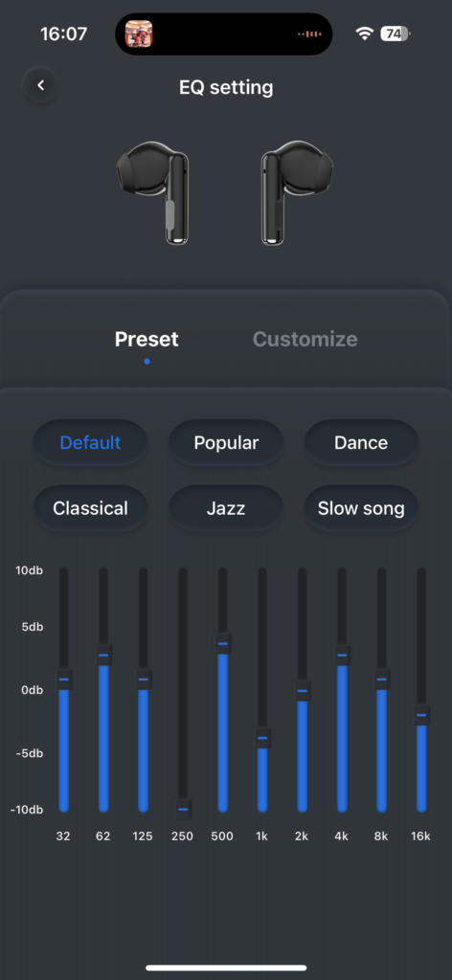Click the 500 Hz band slider handle
Viewport: 452px width, 980px height.
[x=222, y=643]
